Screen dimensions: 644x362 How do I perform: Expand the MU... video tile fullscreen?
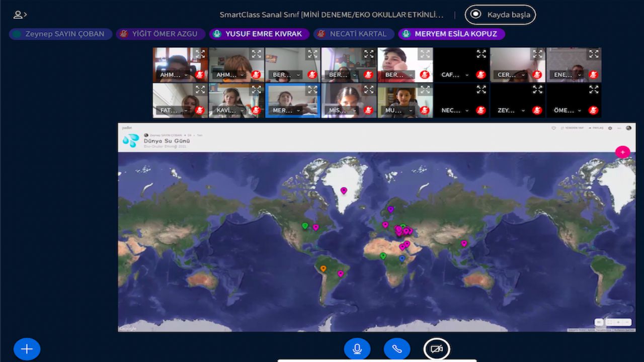pos(425,89)
